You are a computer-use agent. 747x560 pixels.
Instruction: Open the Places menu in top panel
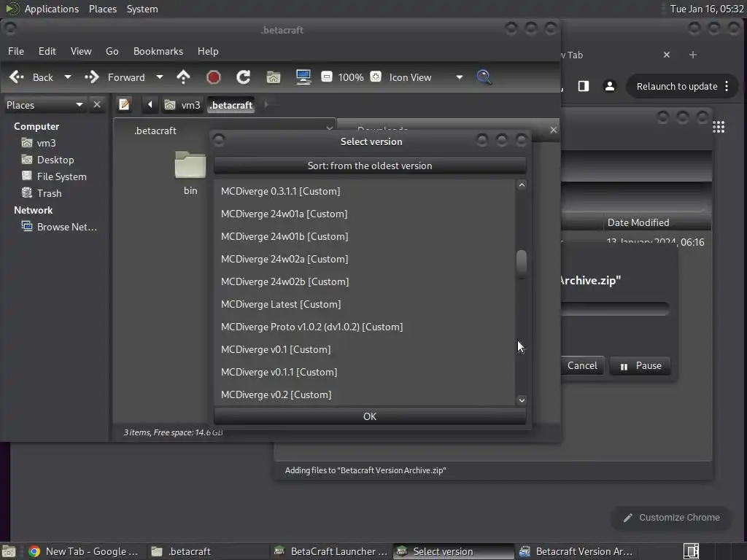[103, 9]
